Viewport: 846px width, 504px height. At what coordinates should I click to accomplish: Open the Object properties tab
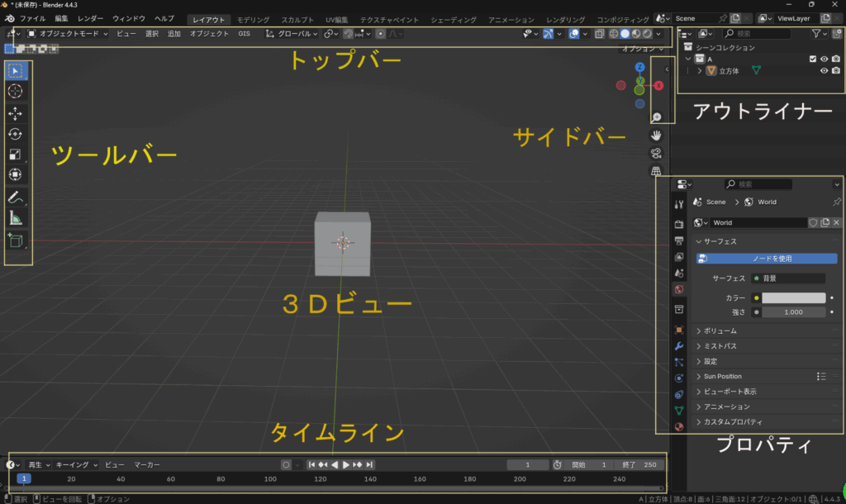(679, 330)
